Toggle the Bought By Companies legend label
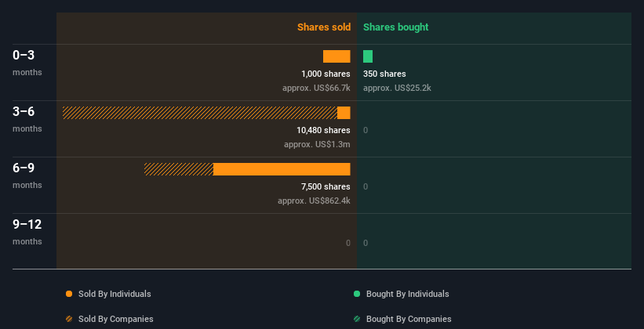Viewport: 644px width, 329px height. 409,319
